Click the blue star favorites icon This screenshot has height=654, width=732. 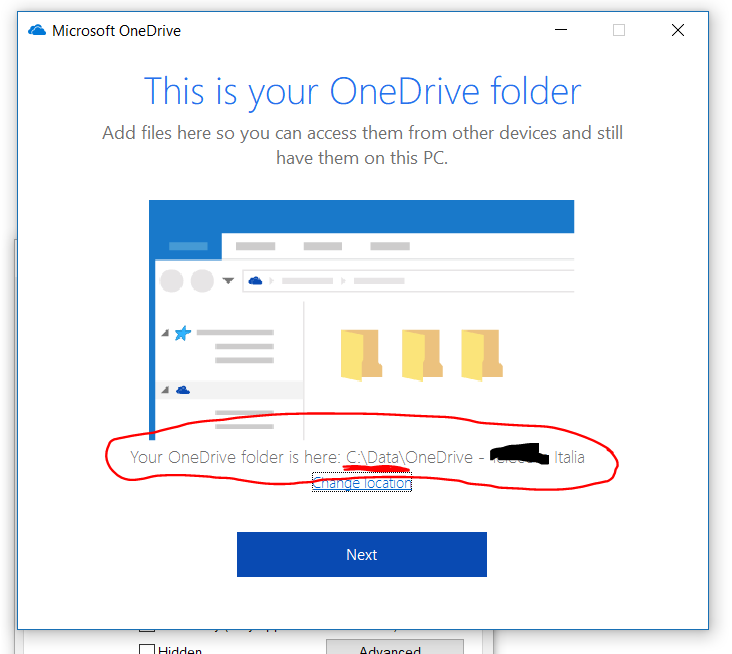[182, 334]
